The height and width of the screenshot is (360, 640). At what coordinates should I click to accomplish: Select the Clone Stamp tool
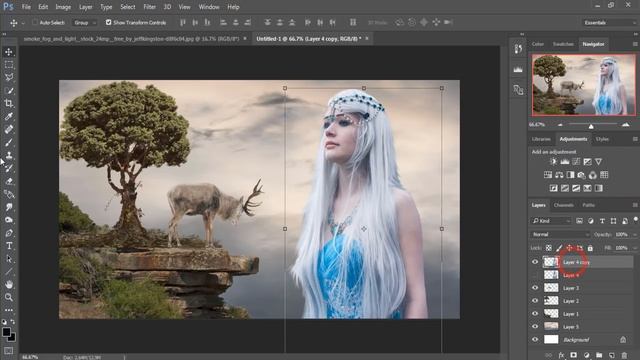[9, 155]
